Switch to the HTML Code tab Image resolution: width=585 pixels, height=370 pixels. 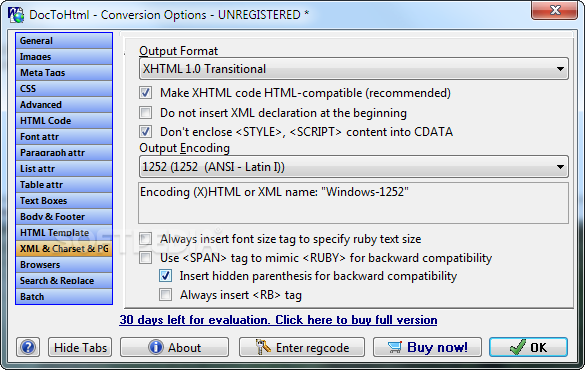click(x=64, y=121)
